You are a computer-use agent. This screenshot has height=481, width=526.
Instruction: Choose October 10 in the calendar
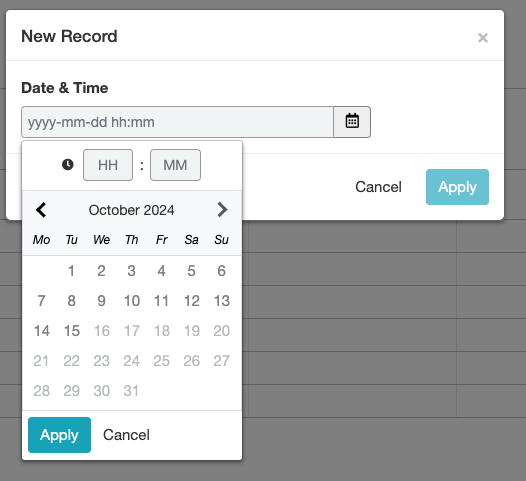[132, 301]
